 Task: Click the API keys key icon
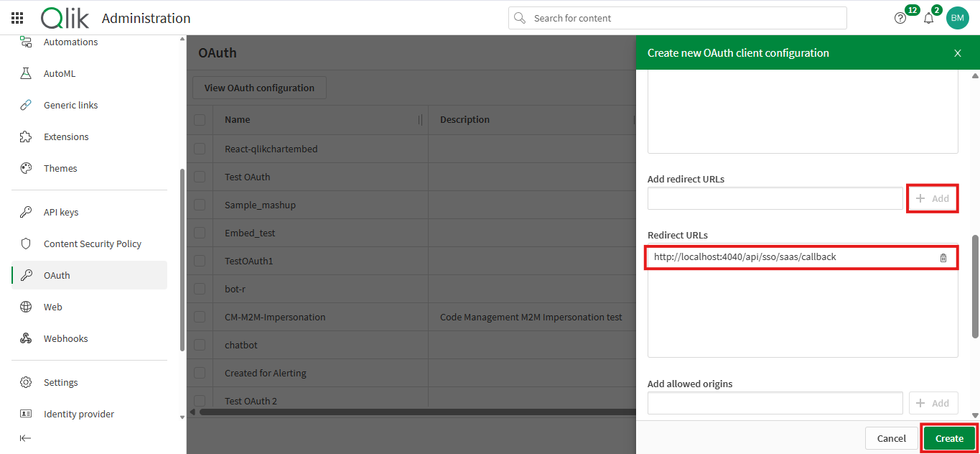pos(26,211)
